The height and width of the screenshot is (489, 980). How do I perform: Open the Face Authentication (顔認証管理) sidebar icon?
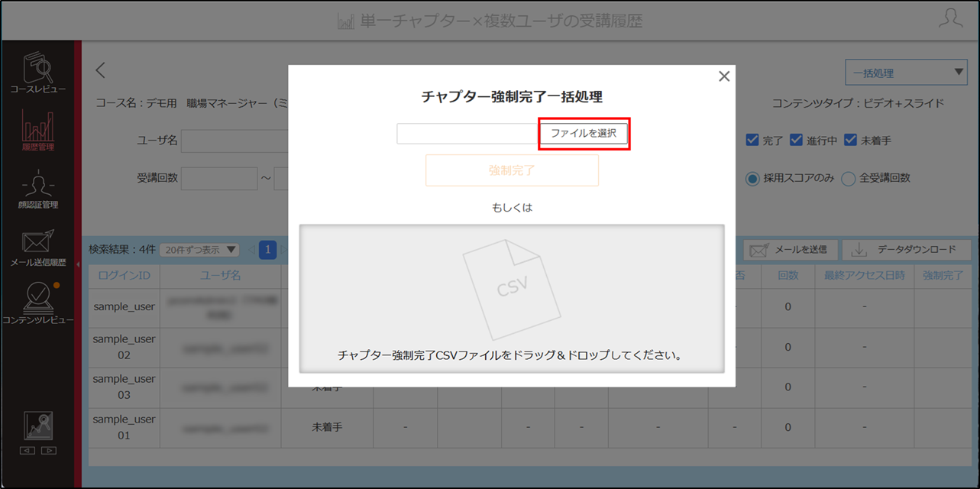(37, 189)
